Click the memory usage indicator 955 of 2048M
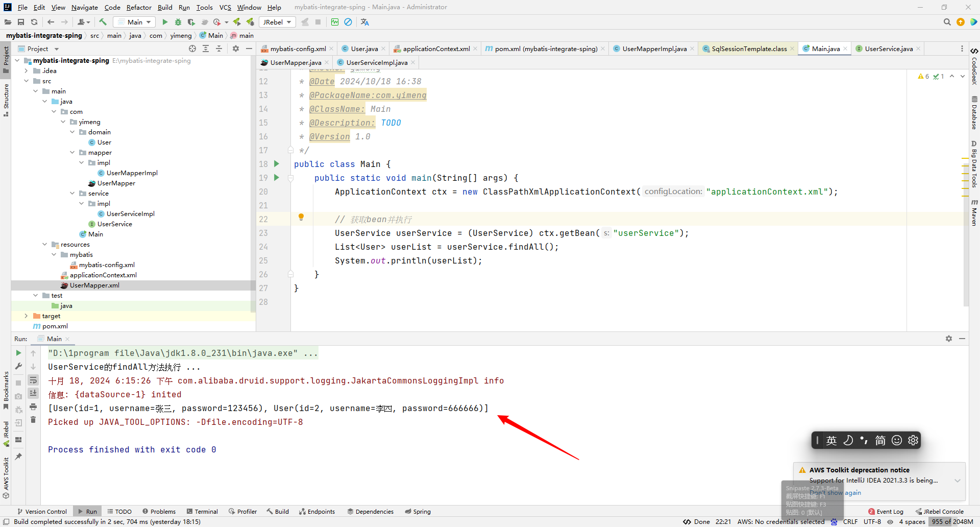 point(952,521)
